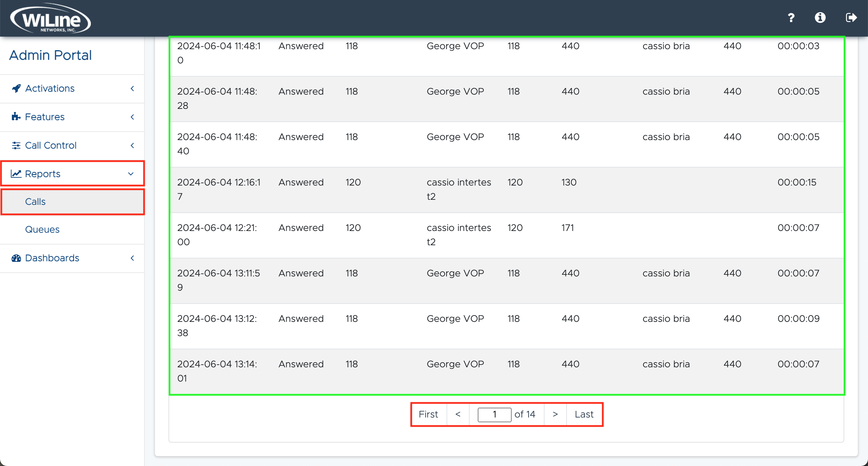Screen dimensions: 868x466
Task: Open the Queues report submenu item
Action: pos(42,230)
